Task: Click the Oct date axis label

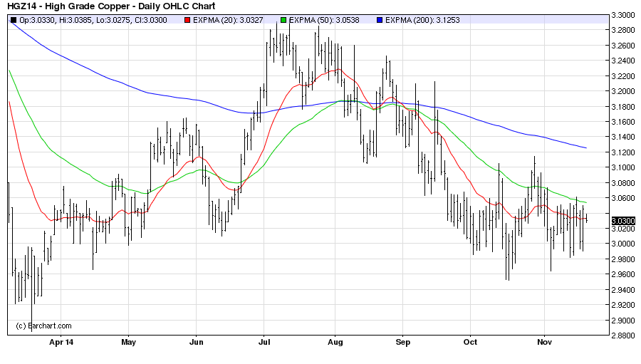Action: click(x=470, y=343)
